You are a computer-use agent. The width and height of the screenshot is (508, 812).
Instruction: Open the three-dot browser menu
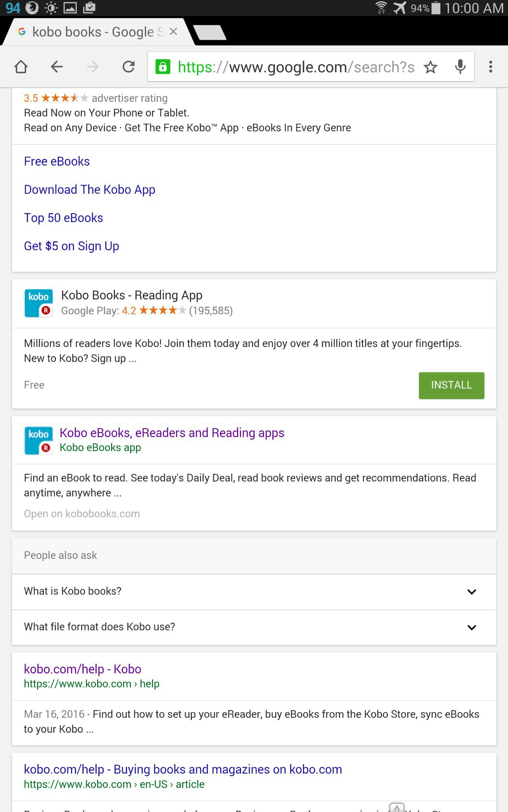pyautogui.click(x=491, y=67)
